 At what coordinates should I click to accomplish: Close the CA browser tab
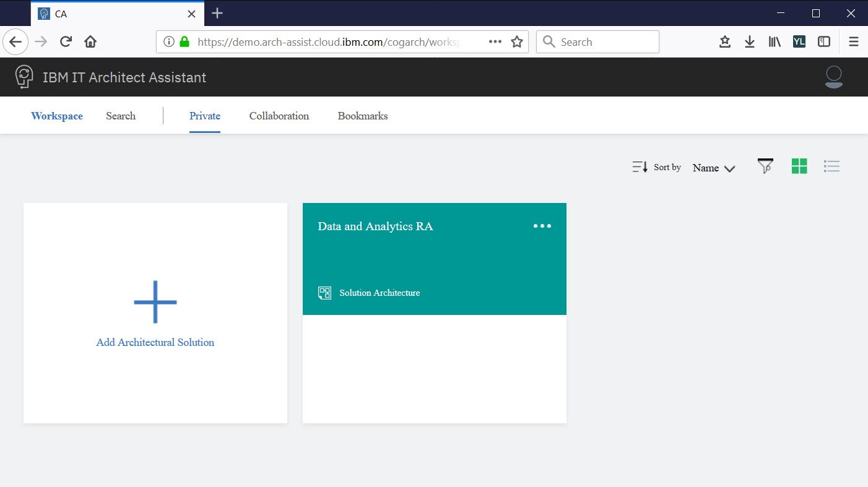(191, 14)
